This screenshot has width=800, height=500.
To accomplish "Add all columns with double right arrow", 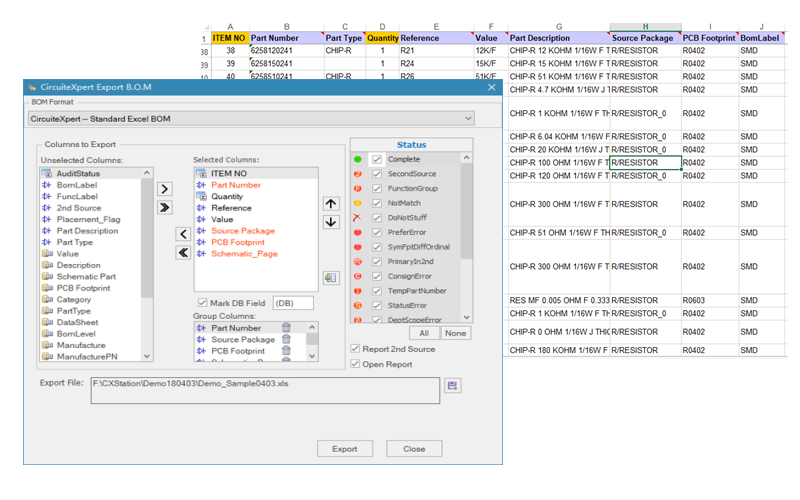I will click(x=165, y=207).
